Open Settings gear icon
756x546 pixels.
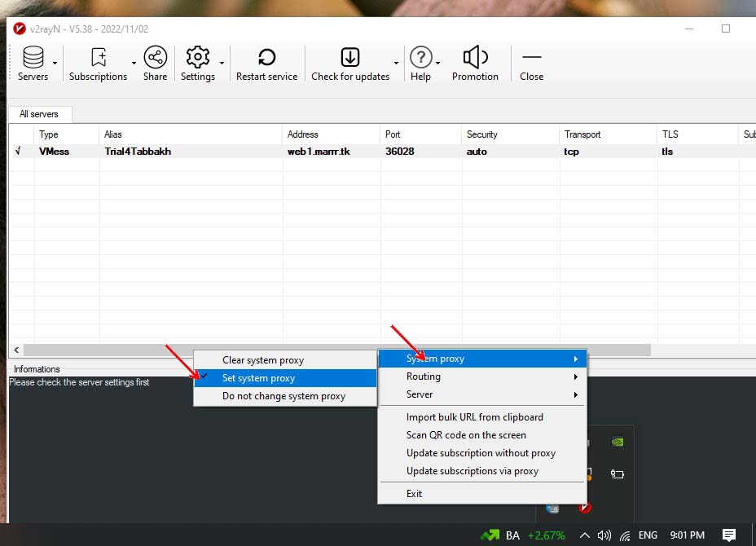[x=198, y=58]
